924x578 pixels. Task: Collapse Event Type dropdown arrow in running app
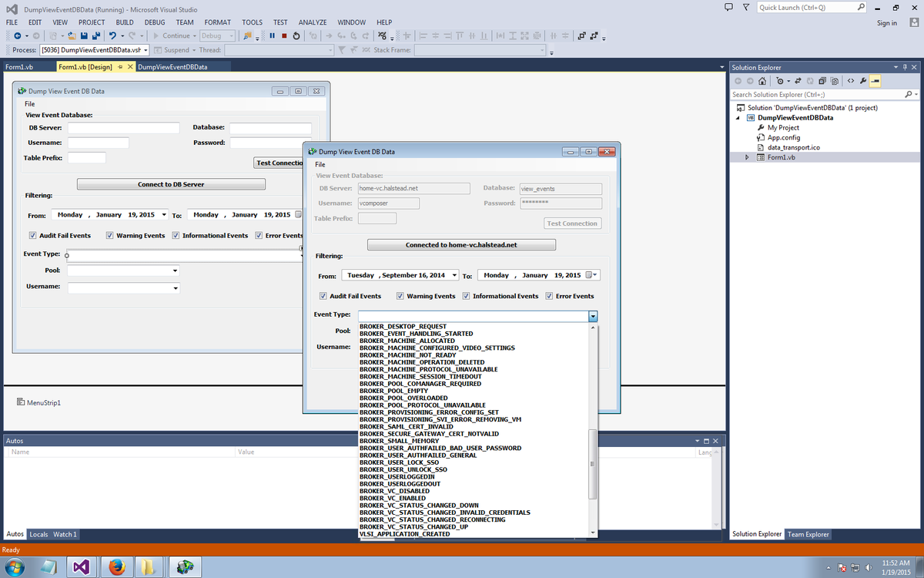592,316
